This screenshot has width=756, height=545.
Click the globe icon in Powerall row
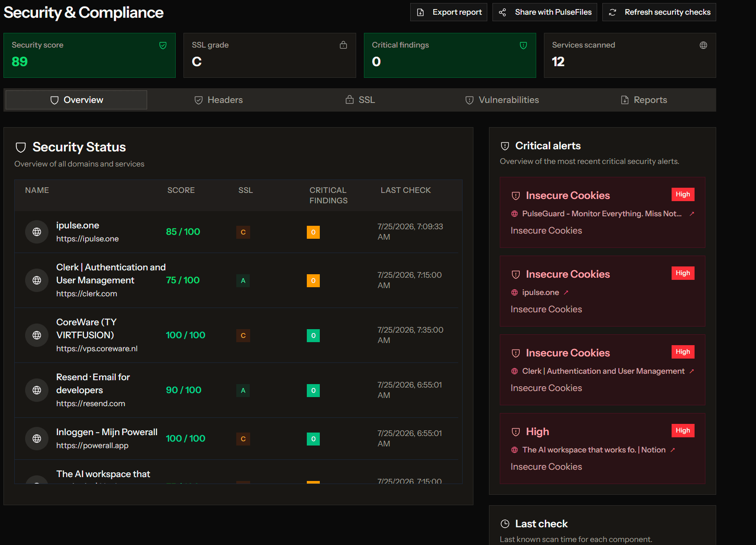[x=37, y=439]
